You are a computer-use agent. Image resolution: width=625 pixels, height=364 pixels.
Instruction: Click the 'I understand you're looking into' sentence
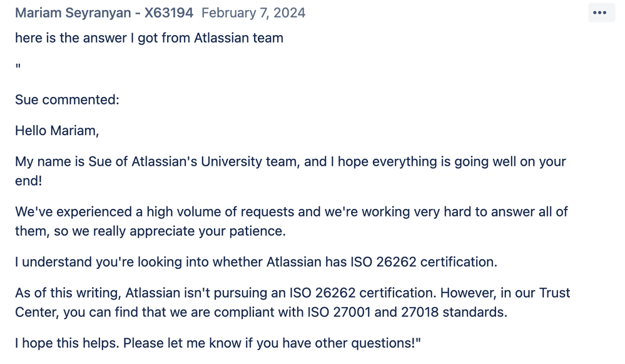point(256,262)
